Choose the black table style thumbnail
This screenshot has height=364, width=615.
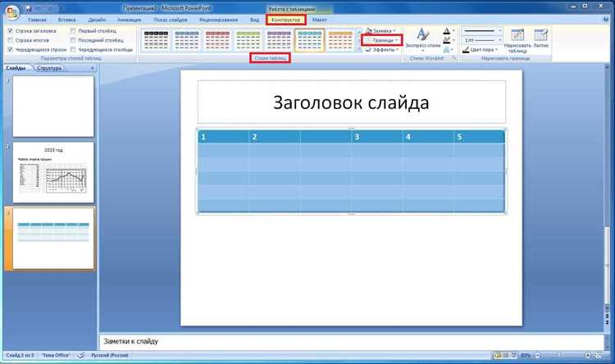pos(156,40)
